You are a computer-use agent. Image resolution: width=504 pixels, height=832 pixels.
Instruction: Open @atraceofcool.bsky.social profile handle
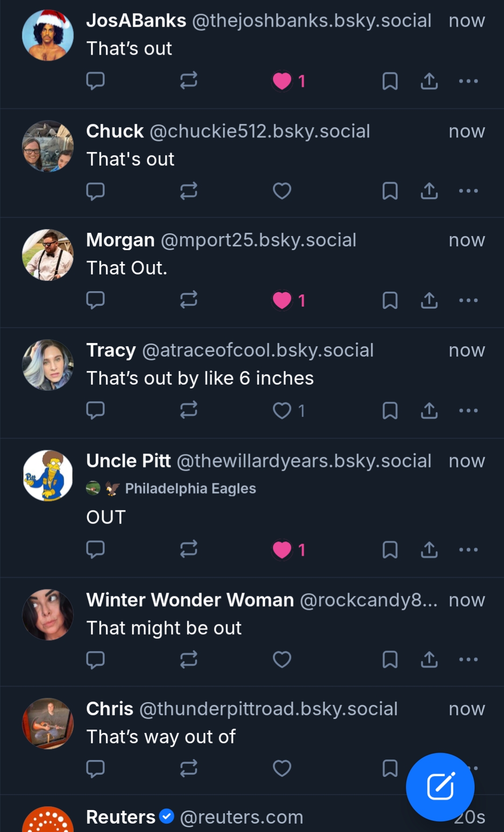(x=257, y=350)
